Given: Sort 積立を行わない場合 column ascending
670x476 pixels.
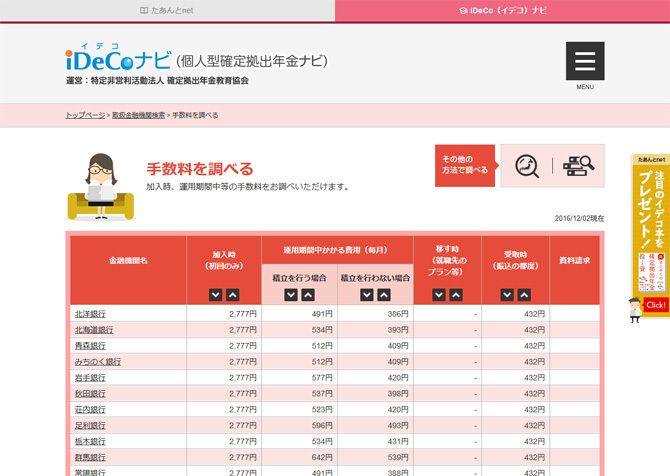Looking at the screenshot, I should pyautogui.click(x=384, y=295).
